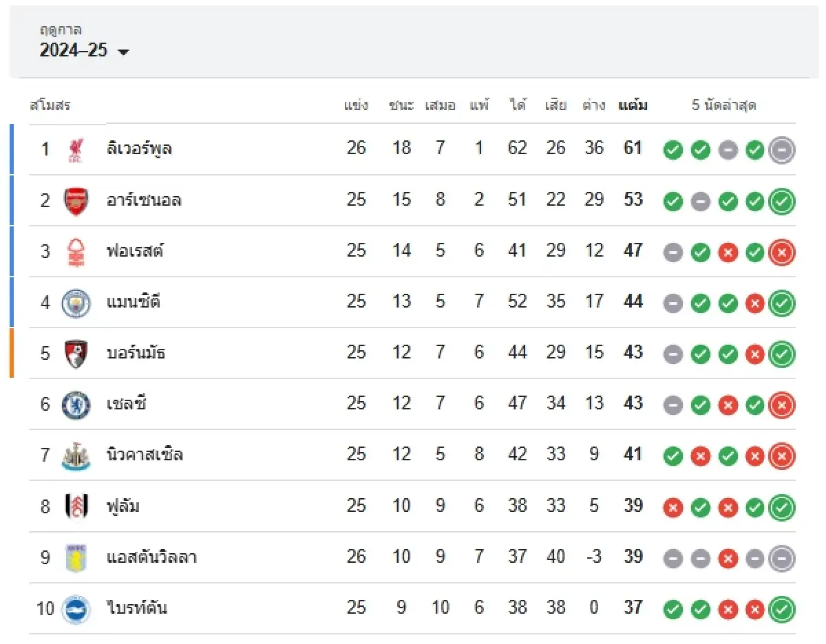Click the Arsenal club crest icon
Viewport: 826px width, 644px height.
[76, 201]
